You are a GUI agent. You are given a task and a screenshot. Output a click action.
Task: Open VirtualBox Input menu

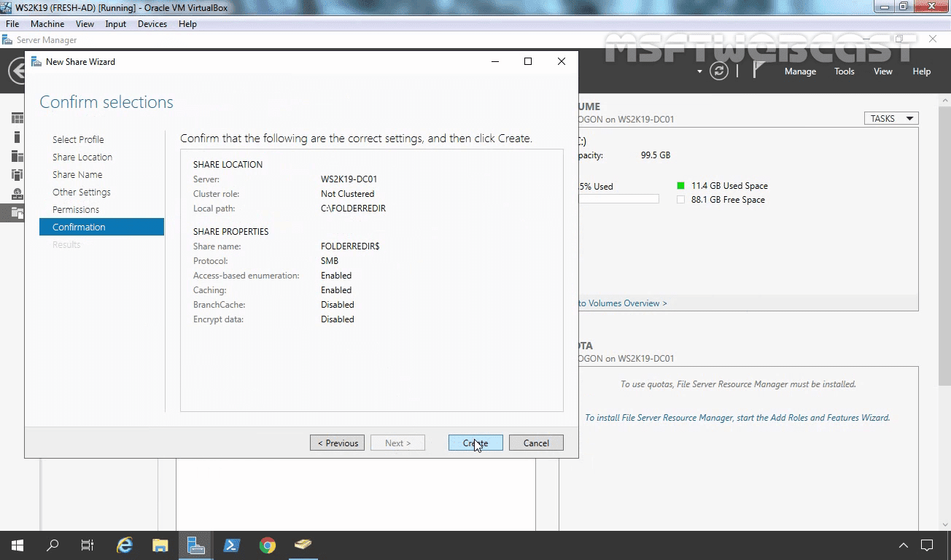[x=115, y=24]
